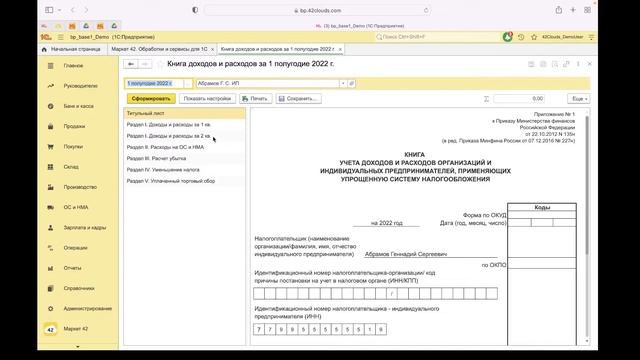The image size is (640, 360).
Task: Click the sum value field 0,00
Action: [x=519, y=99]
